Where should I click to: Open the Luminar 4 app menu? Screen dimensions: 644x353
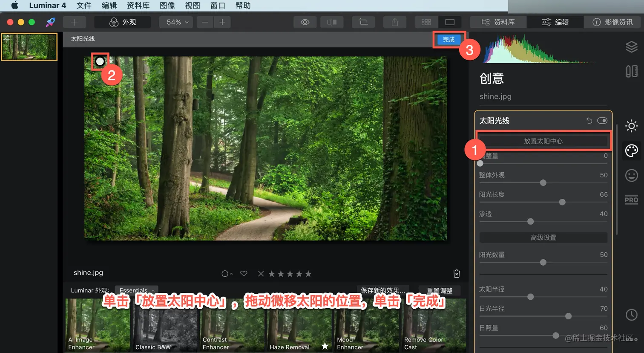(x=48, y=6)
